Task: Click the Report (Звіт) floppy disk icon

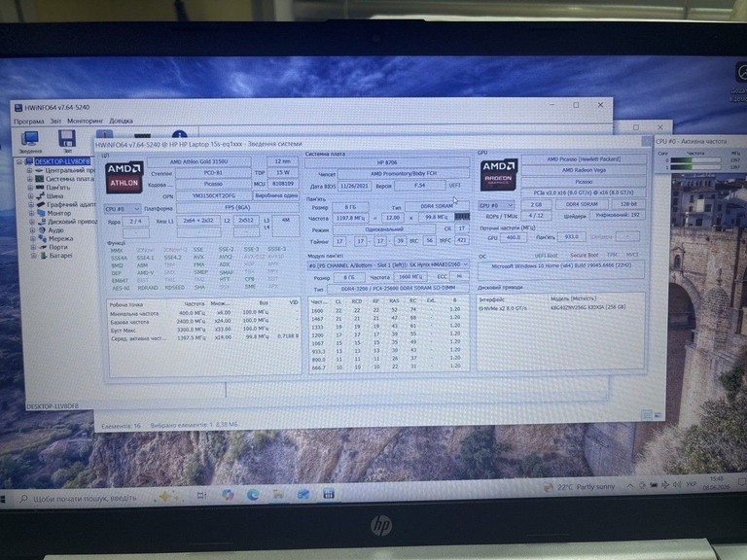Action: (67, 141)
